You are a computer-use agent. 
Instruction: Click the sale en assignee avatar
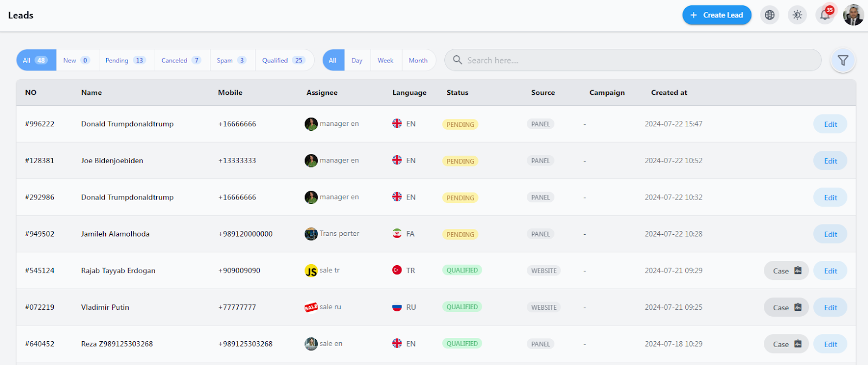[311, 344]
